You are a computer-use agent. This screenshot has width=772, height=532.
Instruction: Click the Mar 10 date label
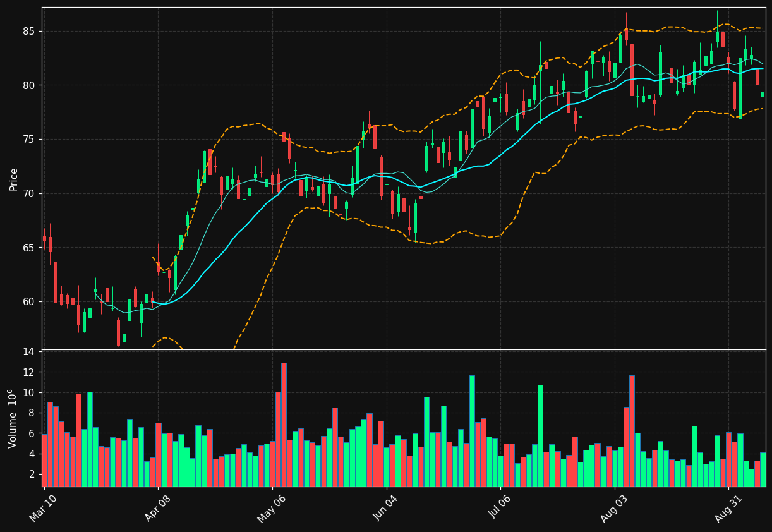(43, 509)
